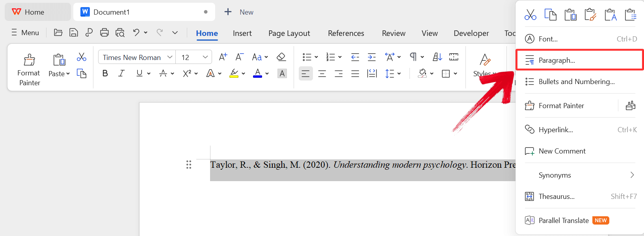Switch to the References tab
The image size is (644, 236).
pos(346,33)
